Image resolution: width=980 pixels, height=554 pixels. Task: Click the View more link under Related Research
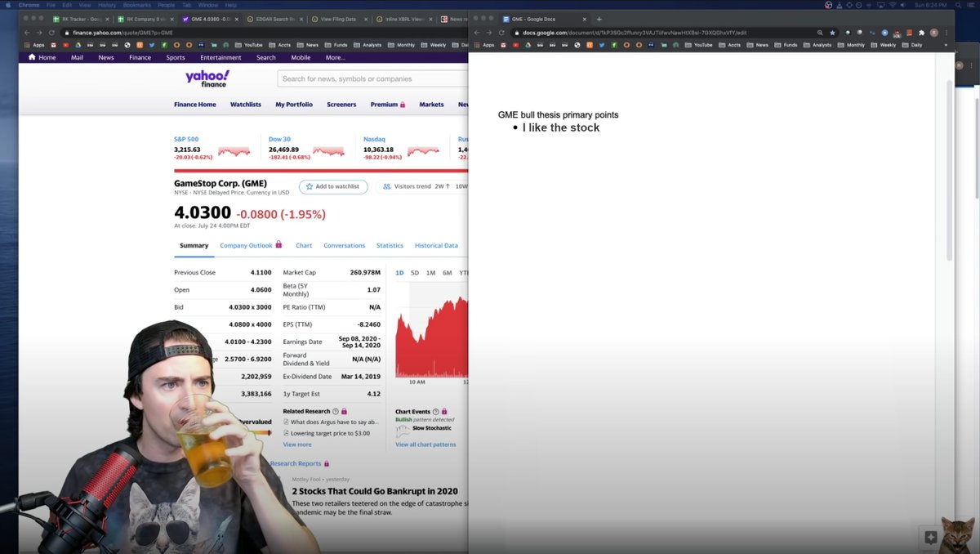297,445
